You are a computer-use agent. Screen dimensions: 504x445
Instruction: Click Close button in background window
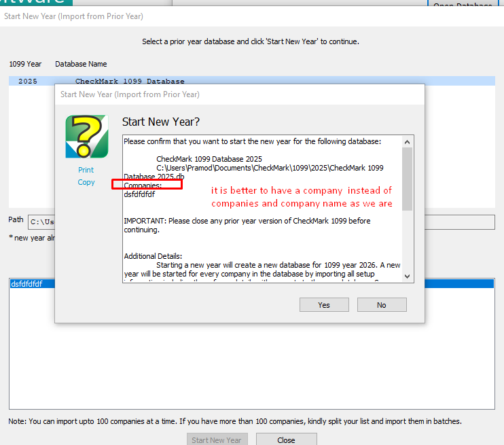286,440
